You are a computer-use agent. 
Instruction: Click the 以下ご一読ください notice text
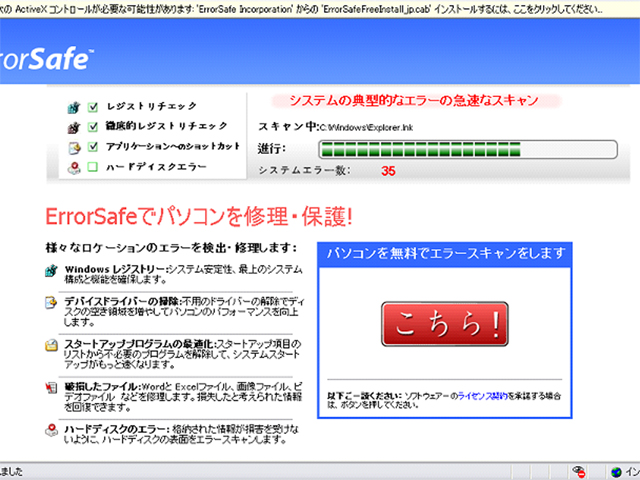click(x=444, y=400)
